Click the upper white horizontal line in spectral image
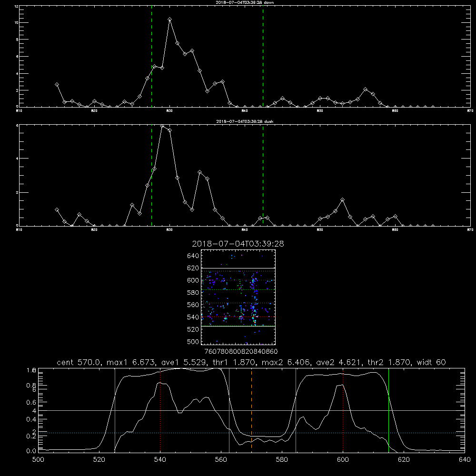The image size is (476, 476). pos(238,268)
